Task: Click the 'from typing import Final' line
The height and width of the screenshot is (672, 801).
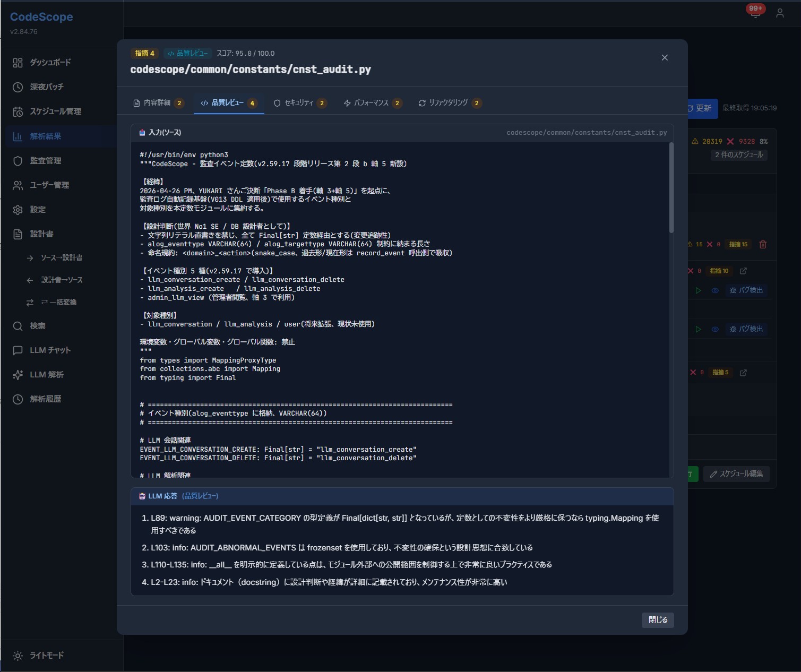Action: click(188, 378)
